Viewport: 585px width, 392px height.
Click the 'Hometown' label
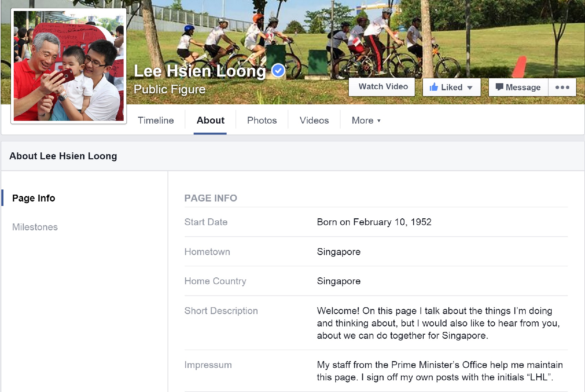coord(207,252)
